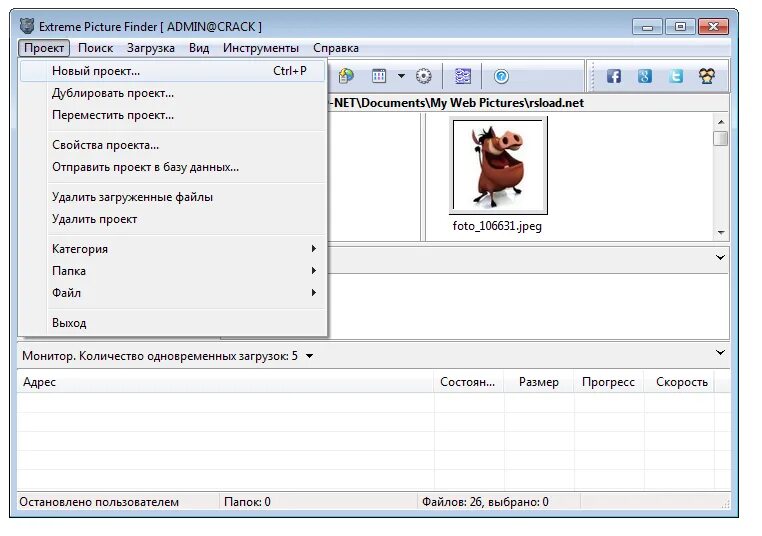
Task: Click the window resize grip in status bar
Action: click(725, 504)
